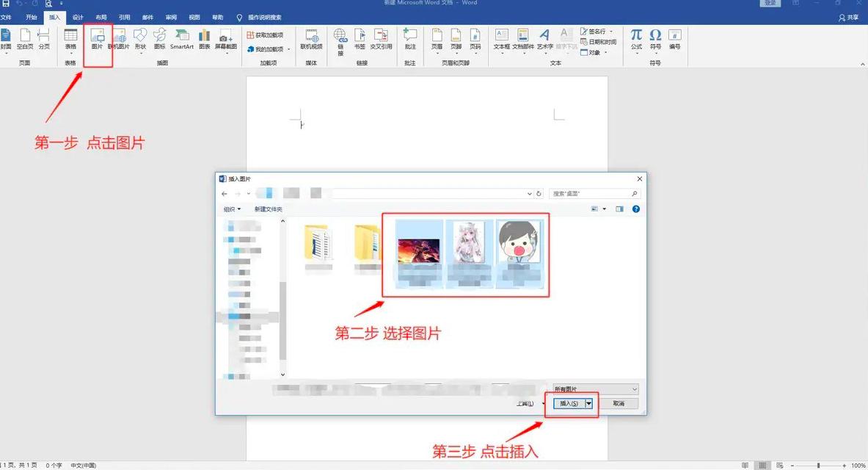The image size is (868, 470).
Task: Open the 组织 organize dropdown in dialog
Action: (232, 209)
